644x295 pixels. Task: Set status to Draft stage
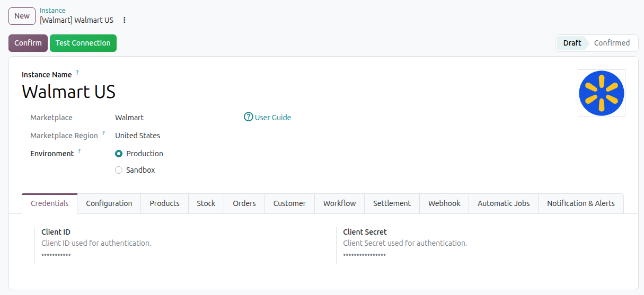pyautogui.click(x=572, y=43)
